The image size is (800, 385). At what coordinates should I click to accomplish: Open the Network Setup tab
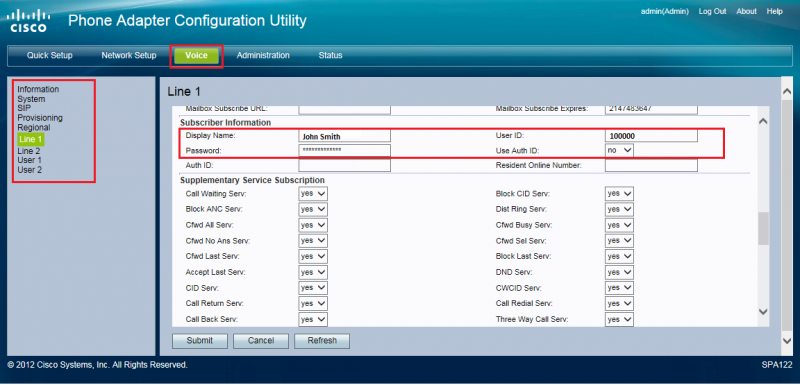click(129, 56)
